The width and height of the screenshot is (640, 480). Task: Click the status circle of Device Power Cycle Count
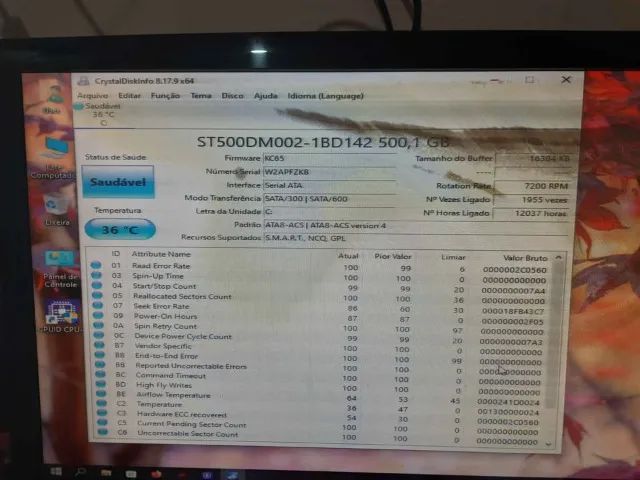pos(99,335)
